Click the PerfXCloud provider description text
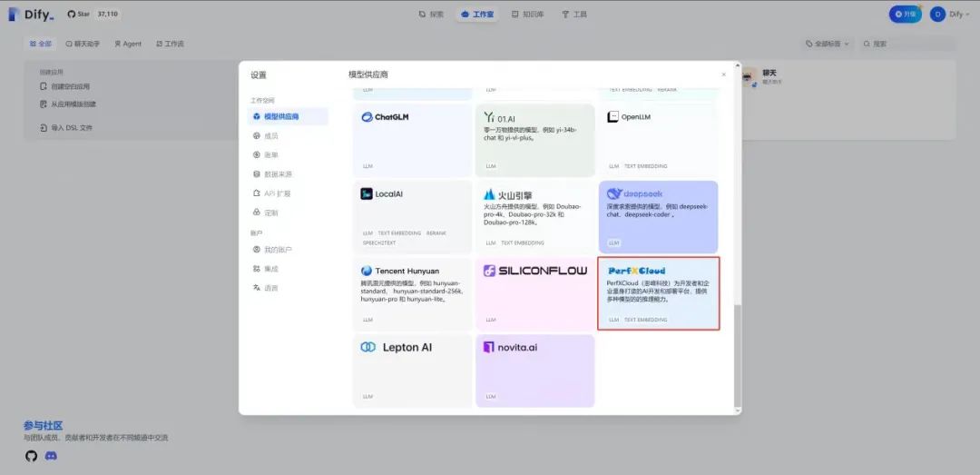 [658, 291]
